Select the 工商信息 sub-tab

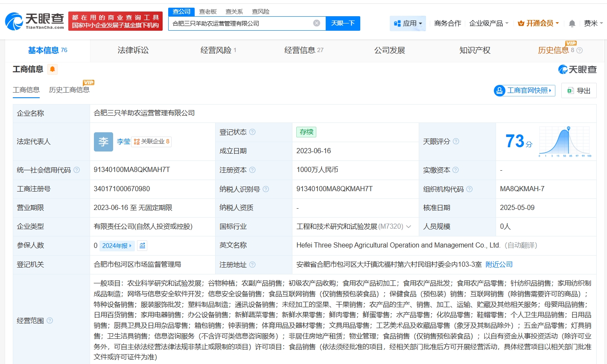(x=26, y=90)
